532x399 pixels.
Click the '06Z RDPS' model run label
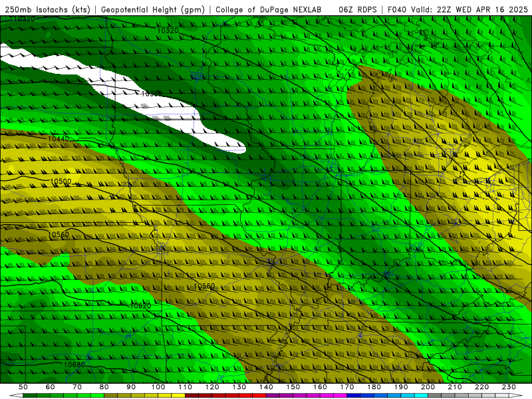pyautogui.click(x=358, y=9)
